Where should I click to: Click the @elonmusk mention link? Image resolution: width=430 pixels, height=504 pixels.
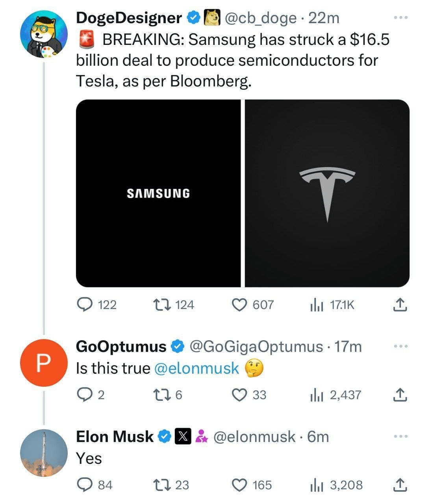[196, 368]
